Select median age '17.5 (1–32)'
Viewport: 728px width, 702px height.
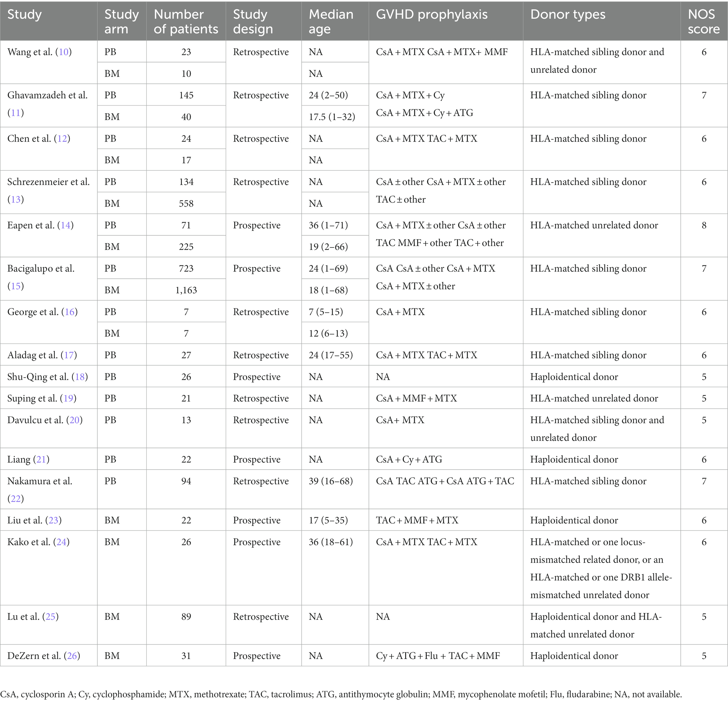point(332,117)
